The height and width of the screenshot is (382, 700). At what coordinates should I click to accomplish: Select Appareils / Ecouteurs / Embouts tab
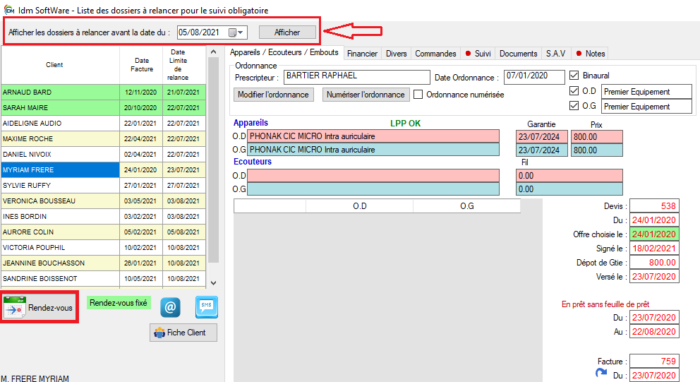[284, 52]
